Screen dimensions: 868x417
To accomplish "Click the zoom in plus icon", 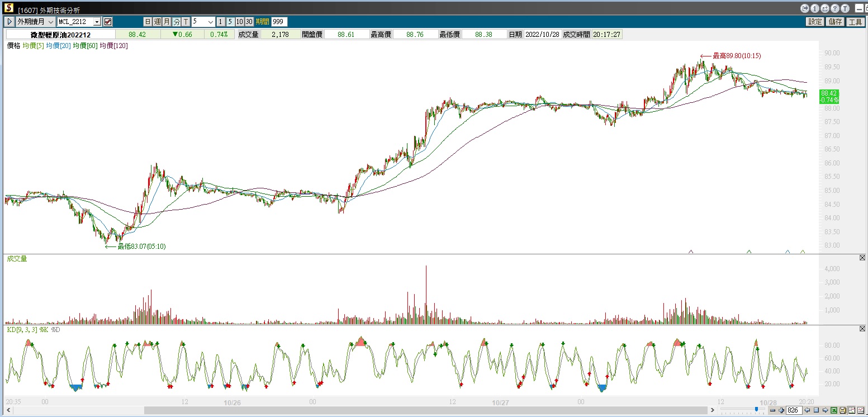I will [x=781, y=410].
